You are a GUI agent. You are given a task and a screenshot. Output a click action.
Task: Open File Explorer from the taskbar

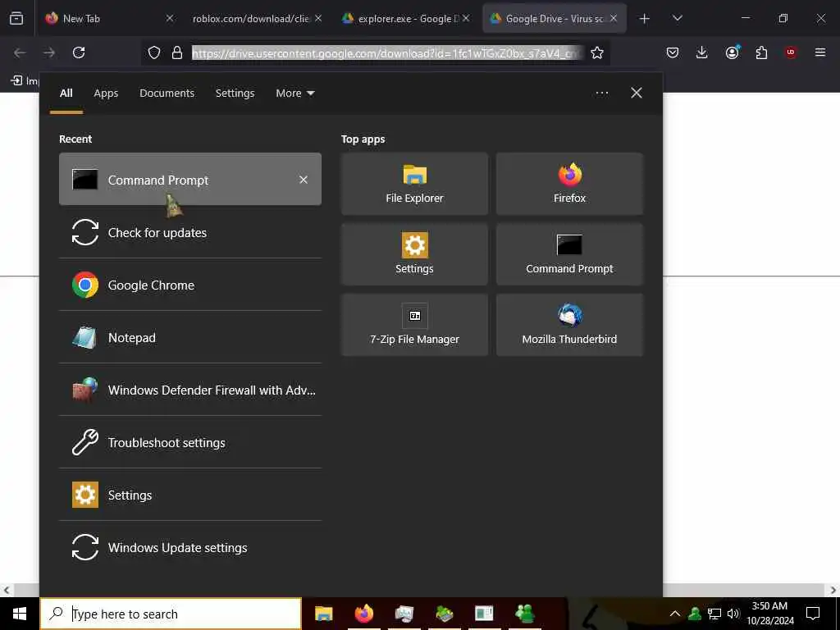pyautogui.click(x=323, y=614)
